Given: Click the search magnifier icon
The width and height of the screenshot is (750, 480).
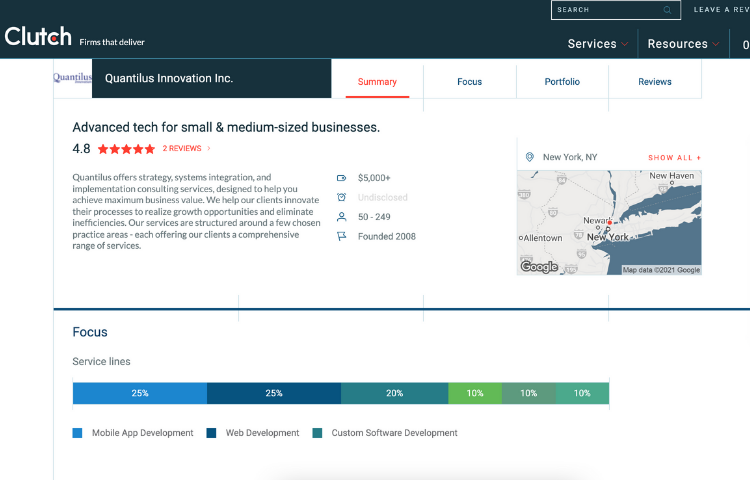Looking at the screenshot, I should (667, 10).
